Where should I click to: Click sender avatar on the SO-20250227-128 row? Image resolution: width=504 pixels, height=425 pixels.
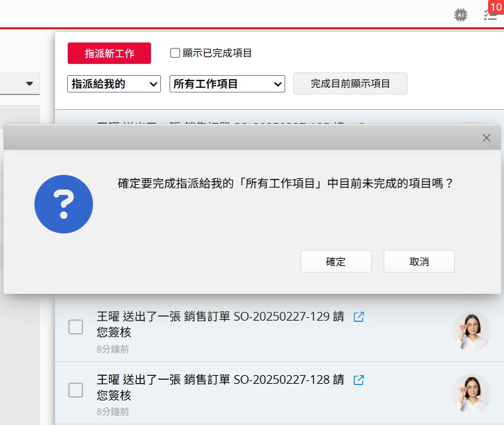[x=471, y=393]
